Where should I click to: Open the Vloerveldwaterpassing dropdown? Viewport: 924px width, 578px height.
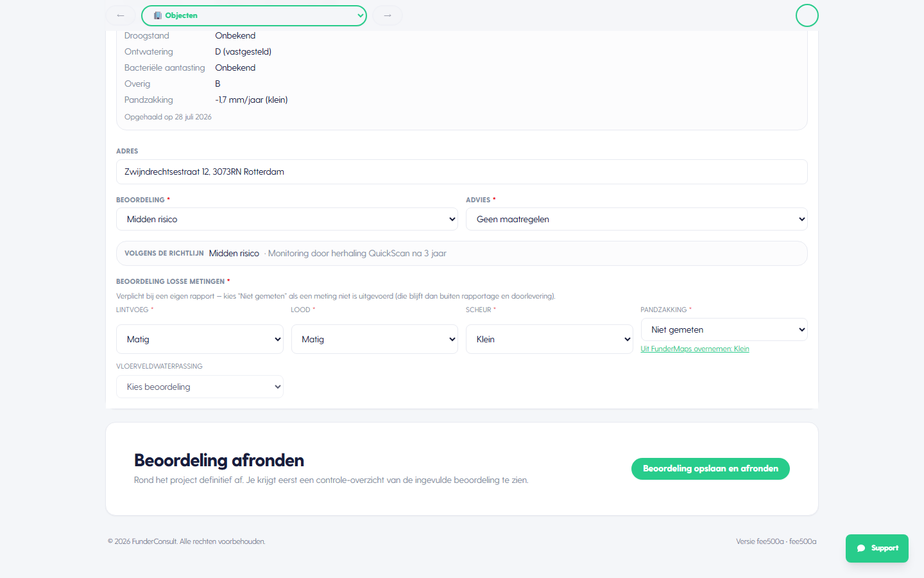coord(200,387)
